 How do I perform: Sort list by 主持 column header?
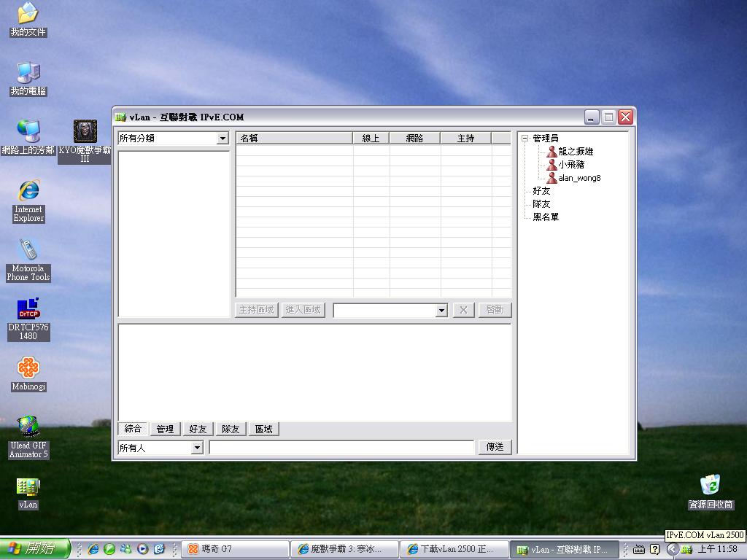click(465, 138)
